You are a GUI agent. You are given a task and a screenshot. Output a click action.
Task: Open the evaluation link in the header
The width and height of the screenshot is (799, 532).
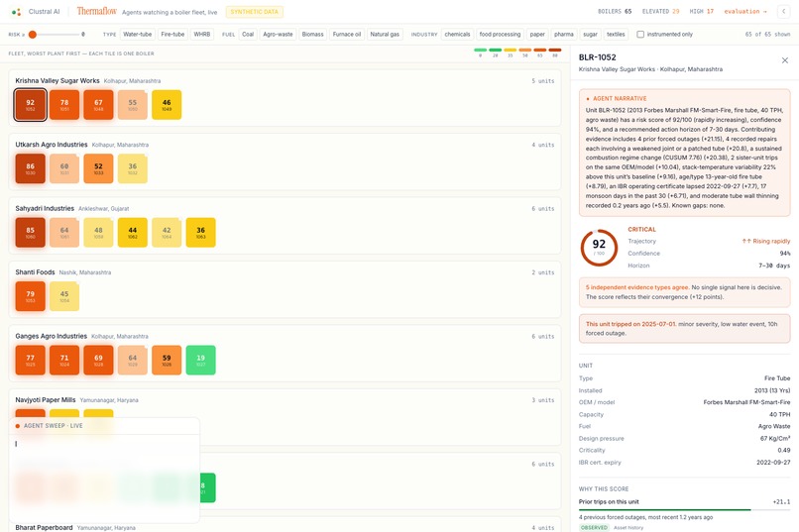coord(745,11)
